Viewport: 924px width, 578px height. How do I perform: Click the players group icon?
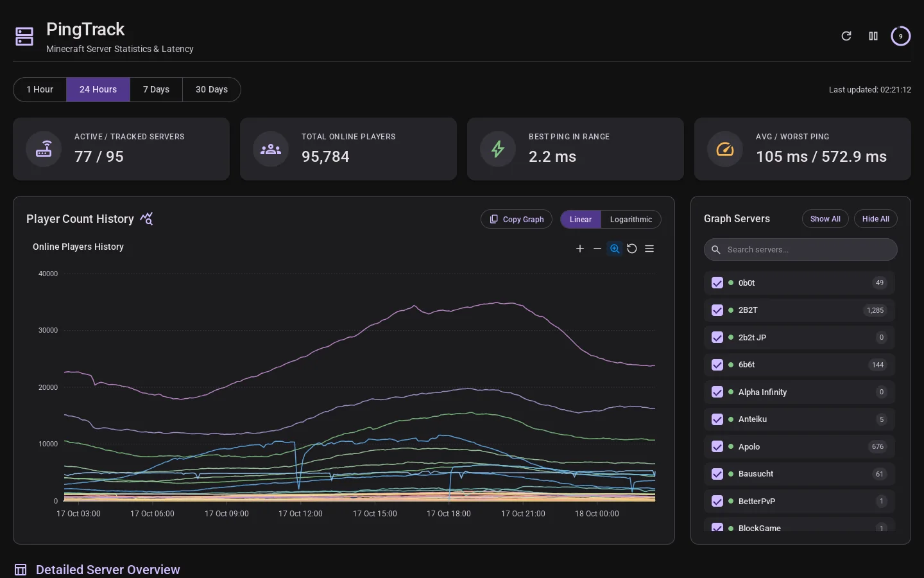[271, 149]
